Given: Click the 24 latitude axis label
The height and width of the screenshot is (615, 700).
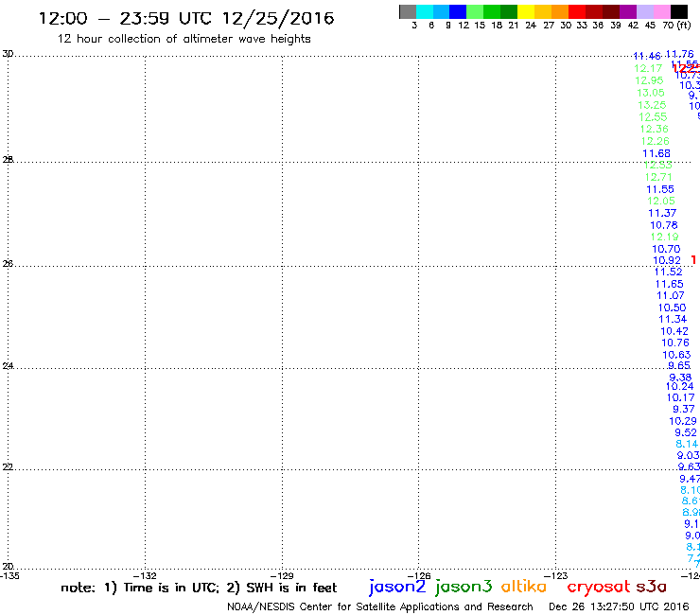Looking at the screenshot, I should [x=8, y=366].
